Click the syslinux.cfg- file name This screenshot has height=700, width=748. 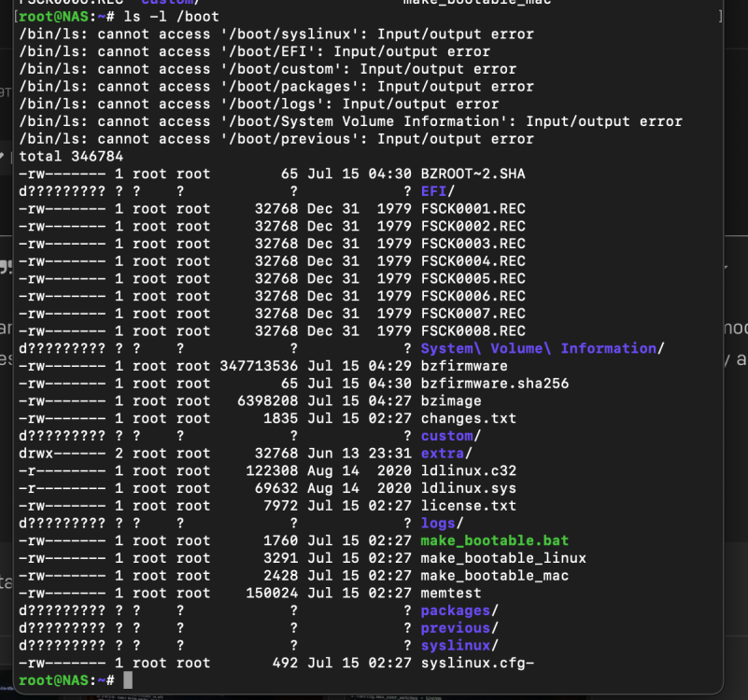477,664
